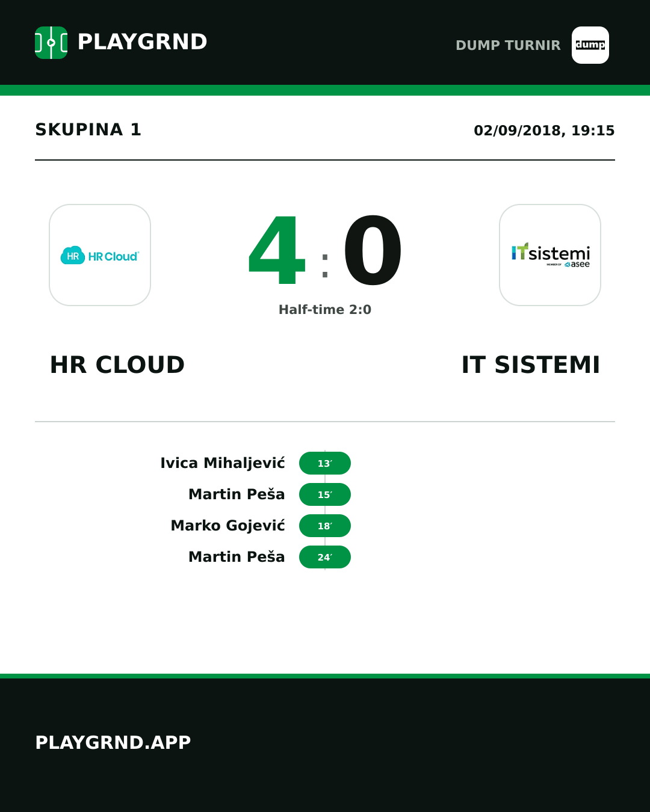Click the PLAYGRND header title

[x=143, y=42]
